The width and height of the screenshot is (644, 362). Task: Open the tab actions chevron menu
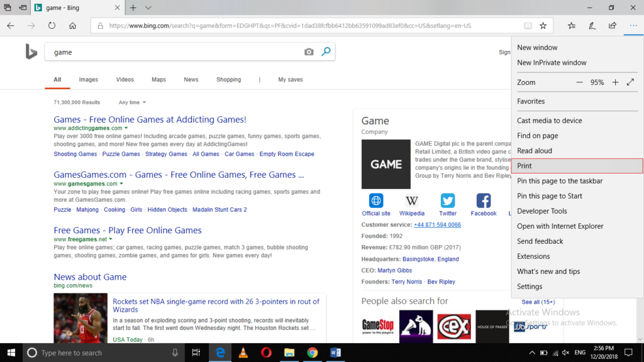click(x=148, y=8)
